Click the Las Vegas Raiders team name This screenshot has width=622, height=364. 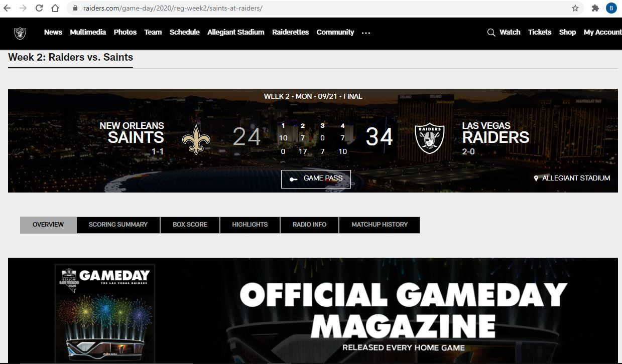pos(495,132)
